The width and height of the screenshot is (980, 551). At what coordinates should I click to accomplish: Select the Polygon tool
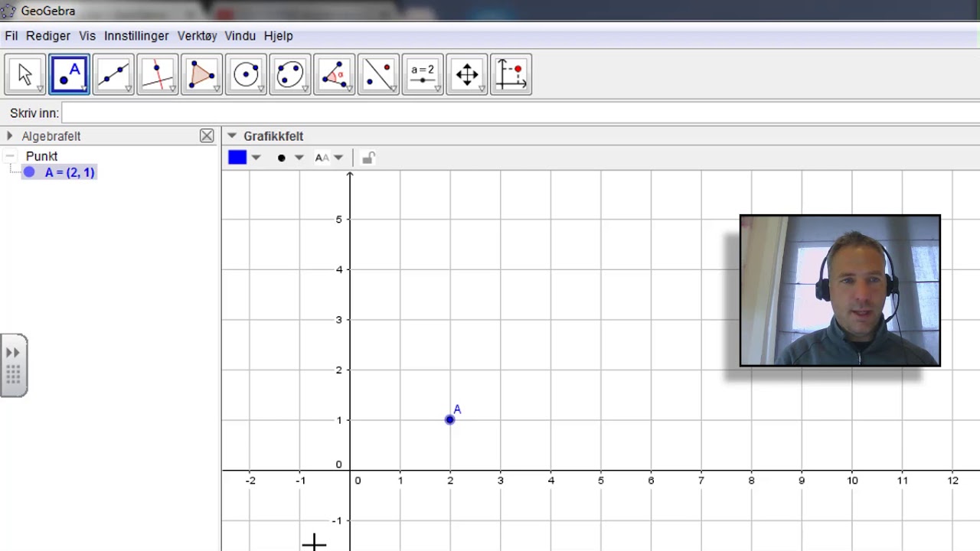coord(202,74)
